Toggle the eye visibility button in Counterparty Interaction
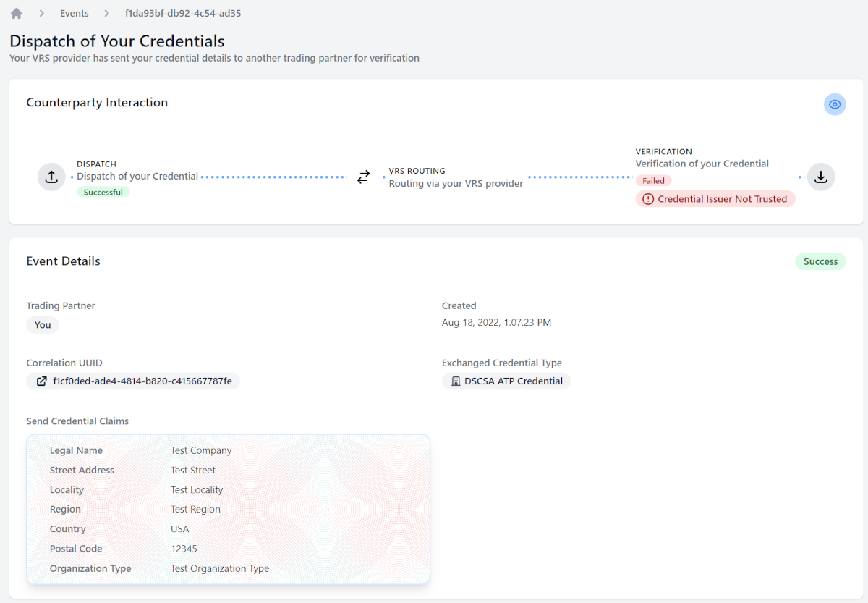 (x=835, y=104)
